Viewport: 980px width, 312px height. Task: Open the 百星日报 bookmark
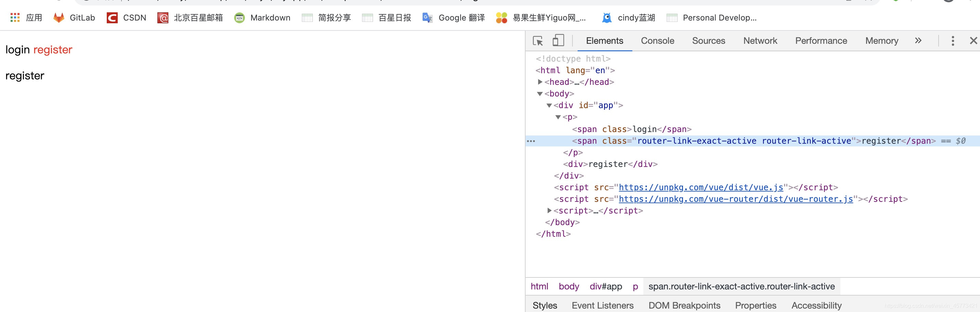(x=387, y=17)
